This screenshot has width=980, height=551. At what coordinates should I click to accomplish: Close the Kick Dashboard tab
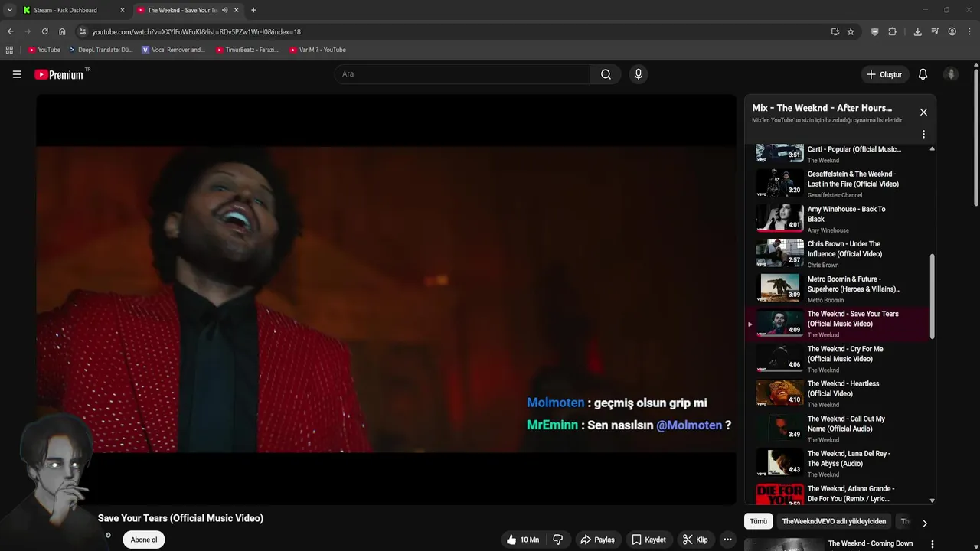point(122,10)
